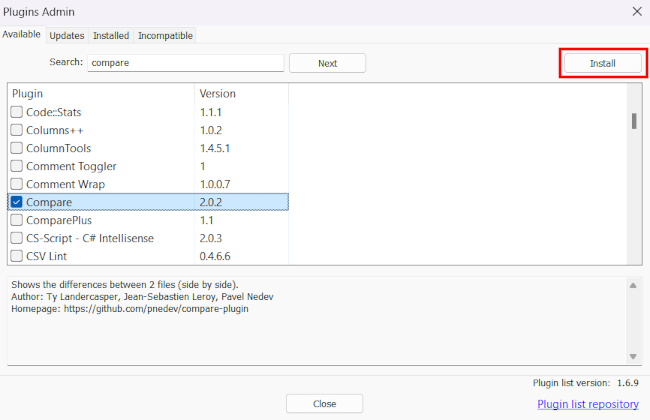Select the Available tab
This screenshot has width=650, height=420.
[x=22, y=35]
